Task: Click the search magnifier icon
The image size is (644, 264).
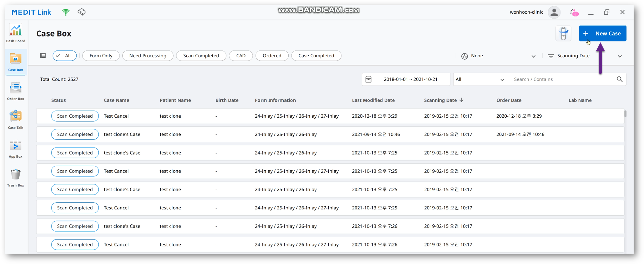Action: coord(619,79)
